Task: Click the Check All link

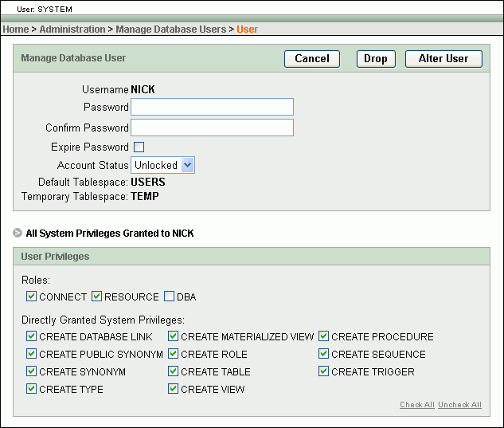Action: tap(417, 405)
